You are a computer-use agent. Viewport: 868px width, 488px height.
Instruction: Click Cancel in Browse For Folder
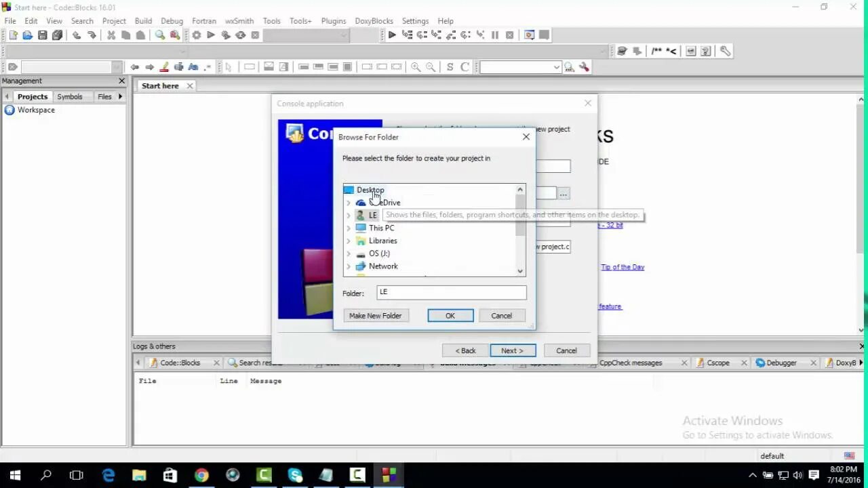501,316
